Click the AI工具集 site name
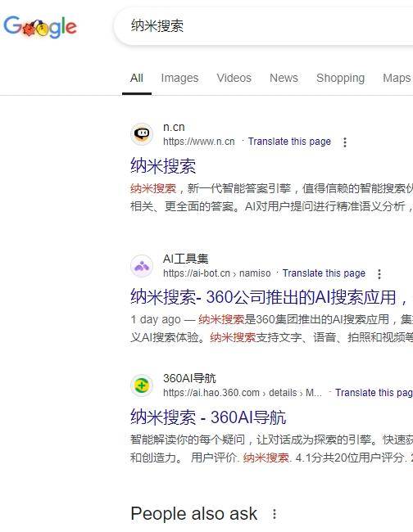Image resolution: width=413 pixels, height=532 pixels. [185, 259]
